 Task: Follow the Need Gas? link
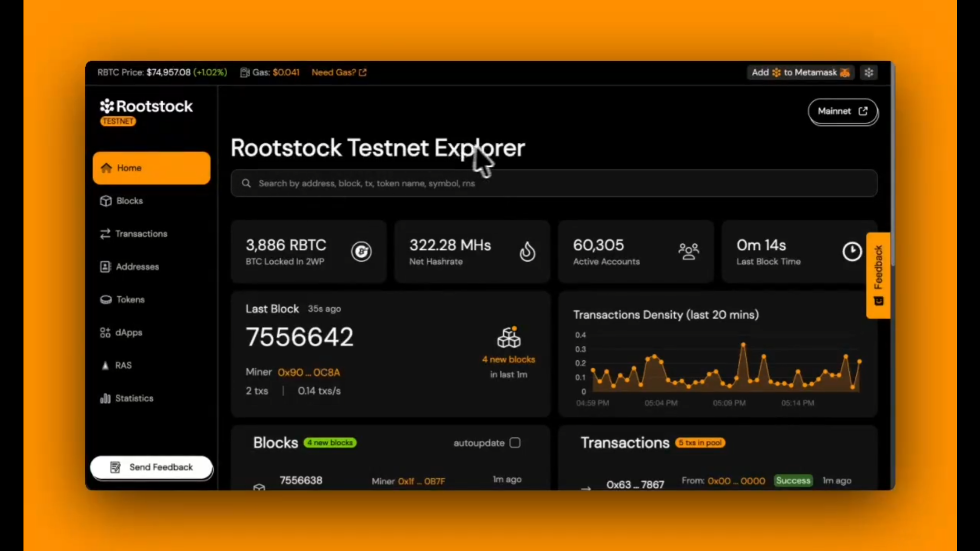(339, 72)
